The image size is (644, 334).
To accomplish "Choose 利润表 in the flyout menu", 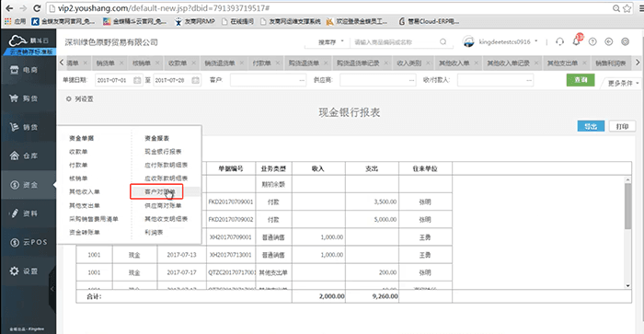I will [x=154, y=233].
